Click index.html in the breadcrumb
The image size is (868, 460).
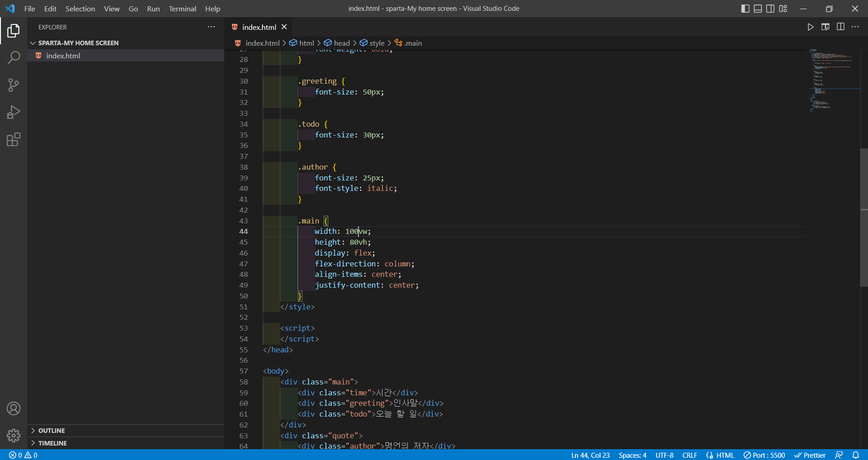click(x=263, y=43)
